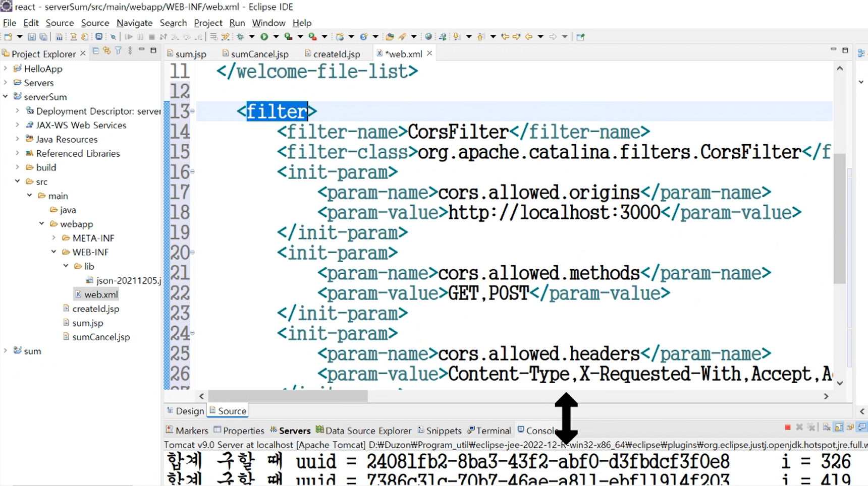This screenshot has height=486, width=868.
Task: Open the Project menu
Action: pos(208,23)
